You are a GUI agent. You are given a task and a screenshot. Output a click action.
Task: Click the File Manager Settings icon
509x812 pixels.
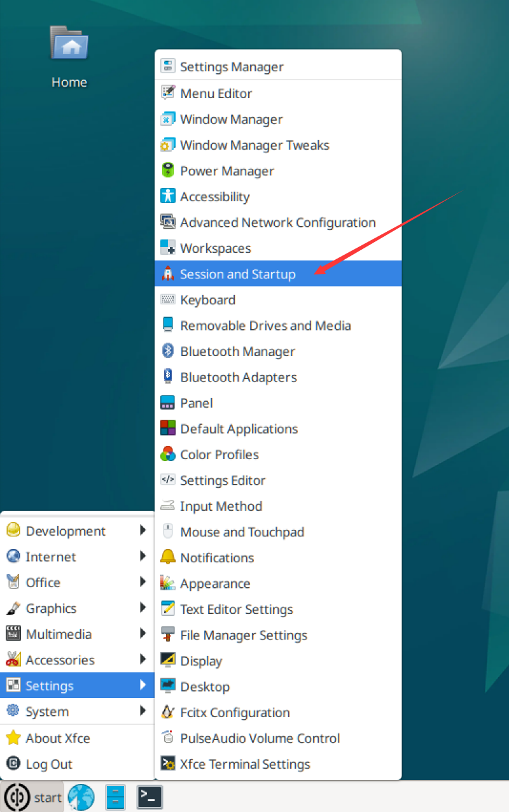[x=168, y=635]
